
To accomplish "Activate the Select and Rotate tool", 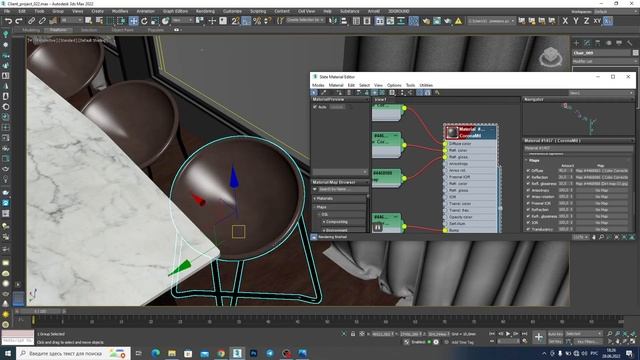I will coord(144,21).
